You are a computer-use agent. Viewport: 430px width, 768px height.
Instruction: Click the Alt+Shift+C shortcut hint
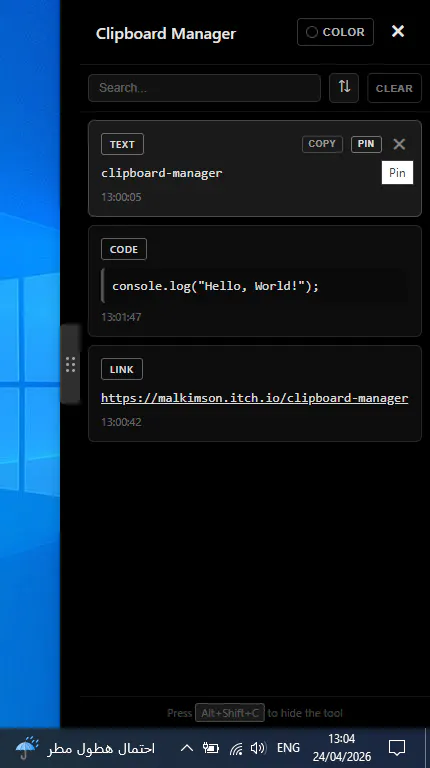(x=230, y=713)
